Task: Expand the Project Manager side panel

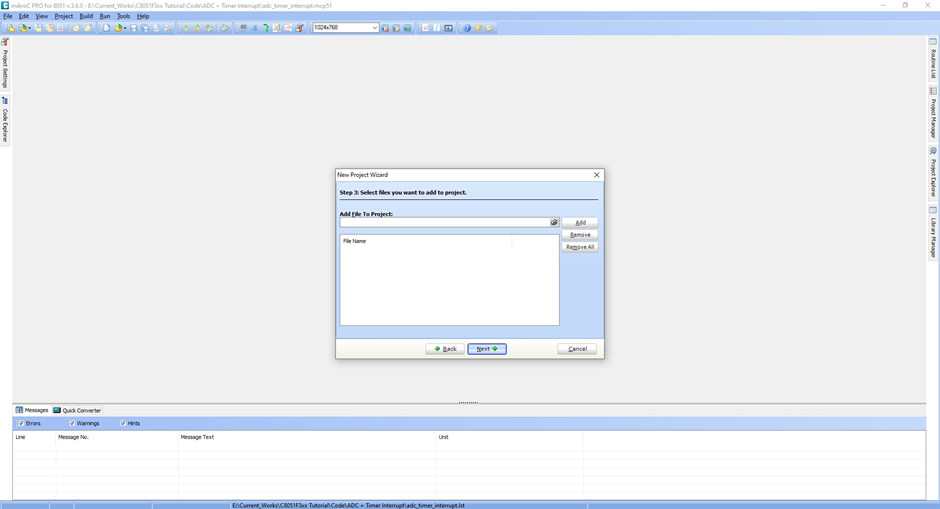Action: click(933, 113)
